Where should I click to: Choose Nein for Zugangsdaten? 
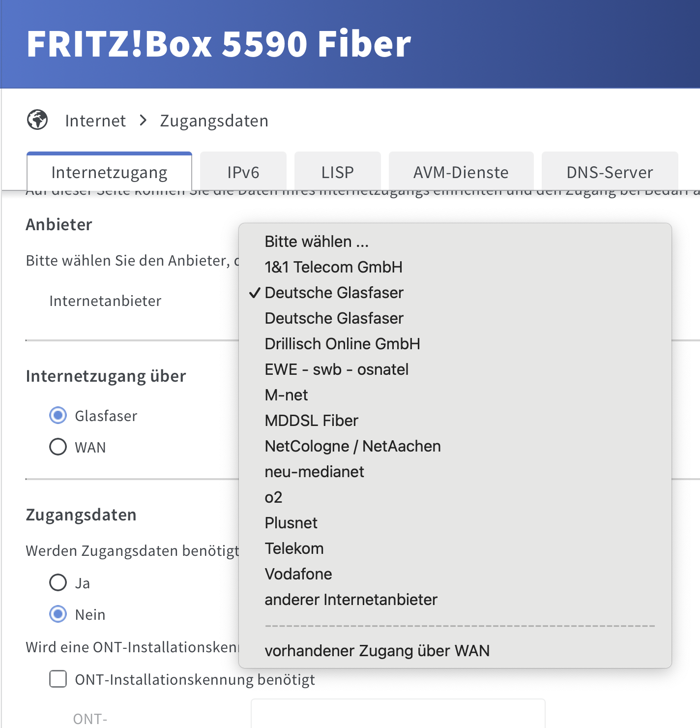(x=58, y=614)
